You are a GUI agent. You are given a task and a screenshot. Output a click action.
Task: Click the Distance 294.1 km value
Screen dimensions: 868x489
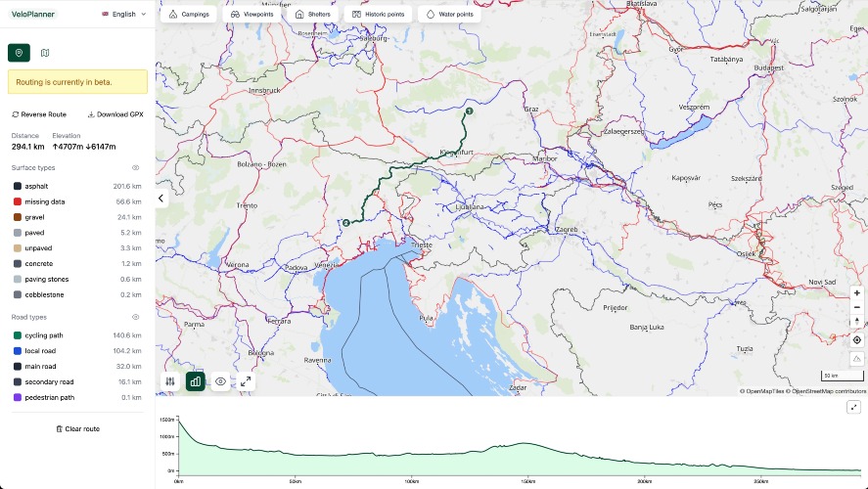click(27, 147)
